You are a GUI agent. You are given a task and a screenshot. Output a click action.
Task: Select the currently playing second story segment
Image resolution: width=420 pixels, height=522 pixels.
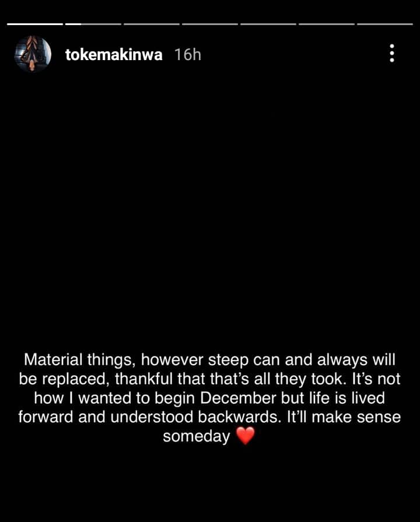(93, 24)
